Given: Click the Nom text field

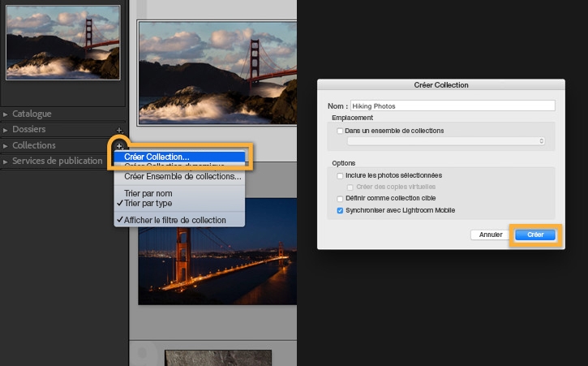Looking at the screenshot, I should click(x=453, y=105).
